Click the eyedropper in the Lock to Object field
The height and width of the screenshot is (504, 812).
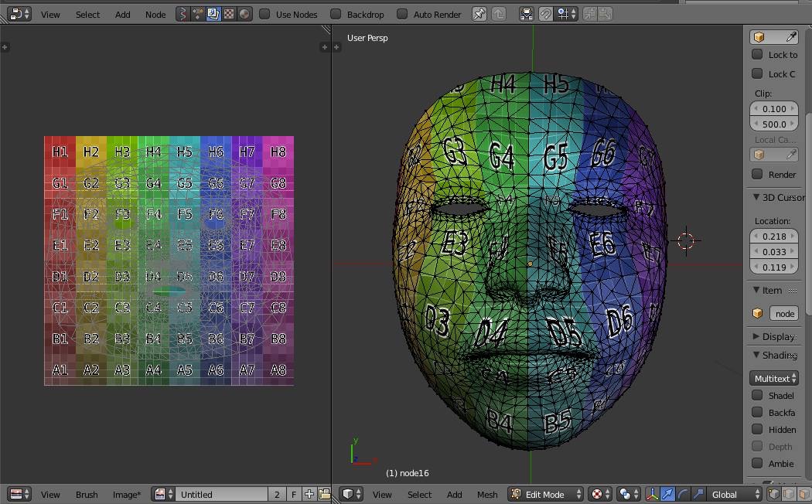(x=791, y=37)
